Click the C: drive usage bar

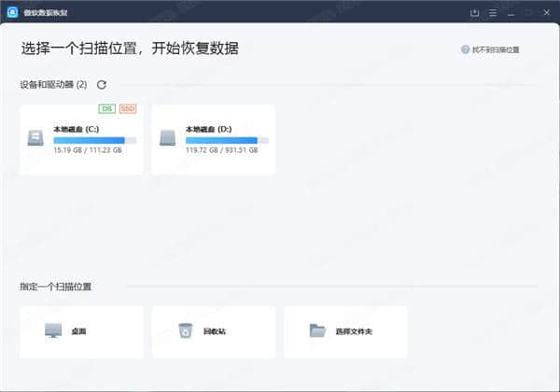coord(94,140)
